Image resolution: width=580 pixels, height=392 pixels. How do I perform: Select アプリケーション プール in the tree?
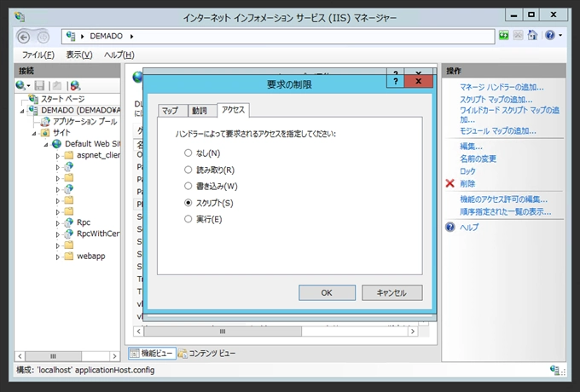tap(84, 122)
